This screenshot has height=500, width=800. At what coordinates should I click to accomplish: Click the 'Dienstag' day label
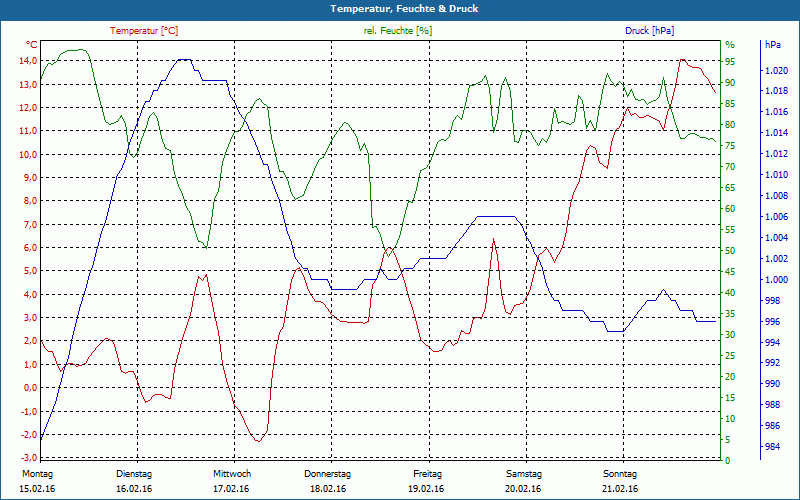[x=134, y=474]
